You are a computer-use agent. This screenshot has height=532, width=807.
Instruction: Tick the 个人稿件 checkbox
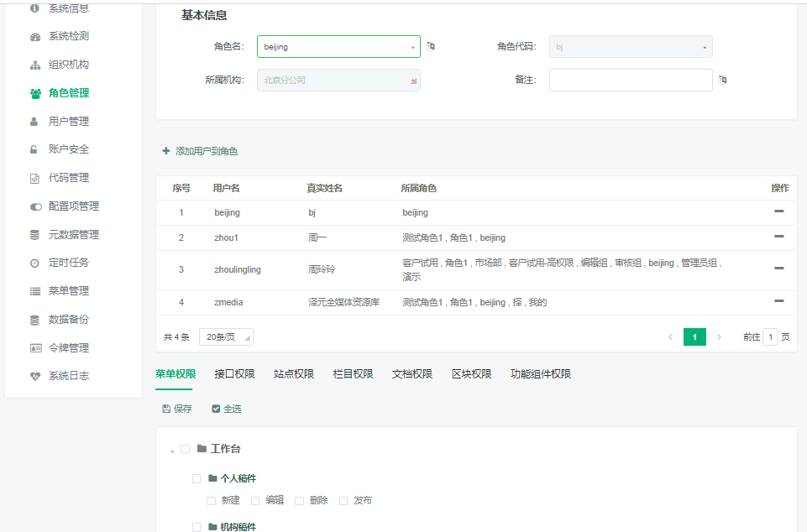[197, 478]
